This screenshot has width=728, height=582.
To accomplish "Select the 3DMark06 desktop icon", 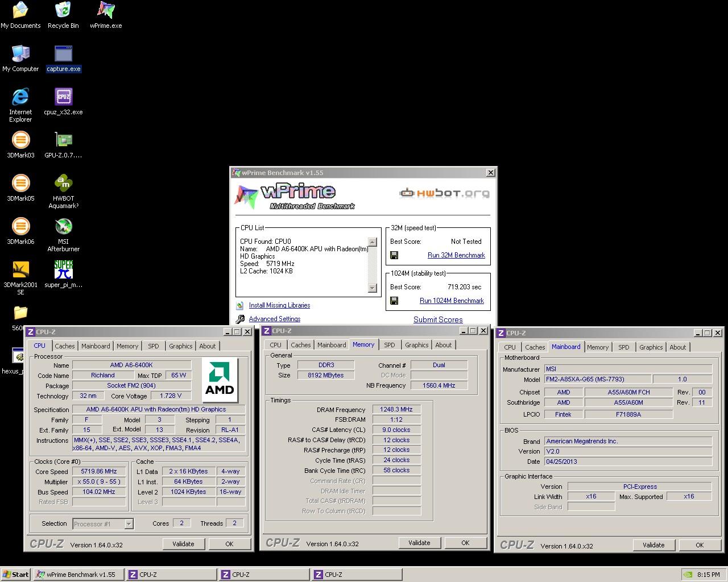I will click(x=20, y=231).
